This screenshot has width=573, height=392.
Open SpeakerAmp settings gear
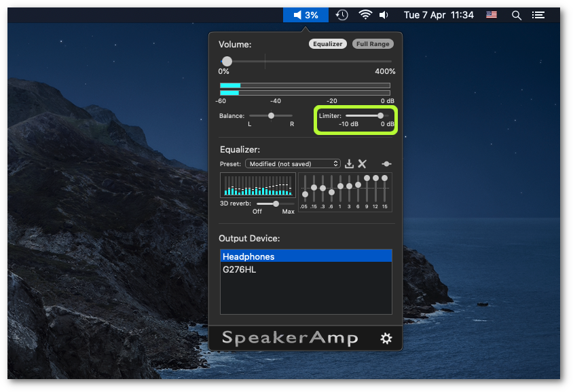(386, 338)
